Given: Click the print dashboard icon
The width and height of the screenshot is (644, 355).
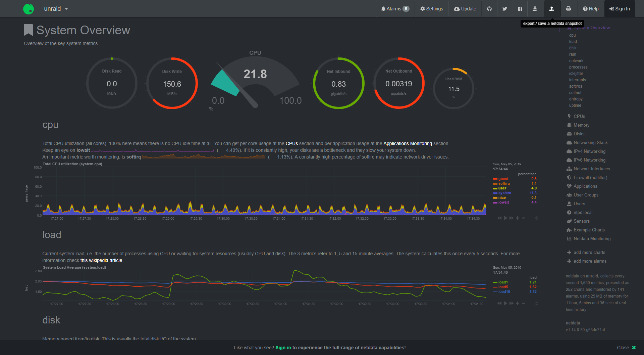Looking at the screenshot, I should (568, 9).
